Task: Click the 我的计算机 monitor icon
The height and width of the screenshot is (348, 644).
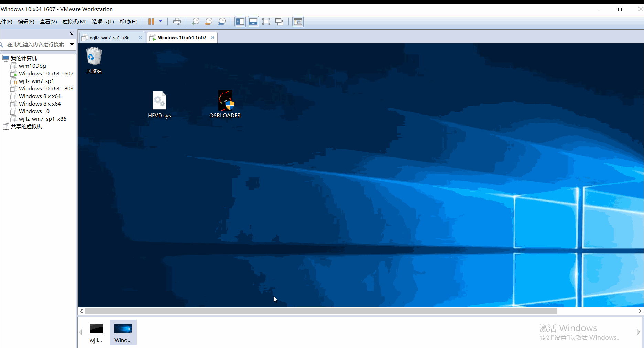Action: click(6, 58)
